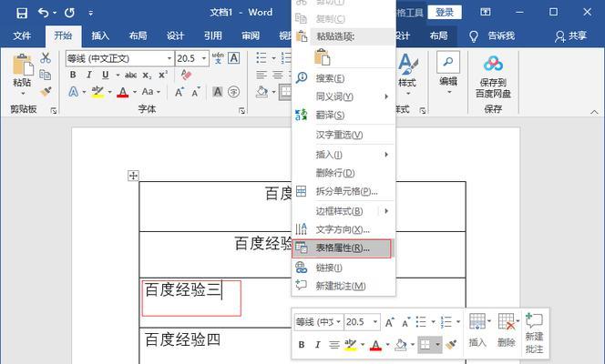Image resolution: width=605 pixels, height=364 pixels.
Task: Choose Link (链接) in context menu
Action: click(x=344, y=268)
